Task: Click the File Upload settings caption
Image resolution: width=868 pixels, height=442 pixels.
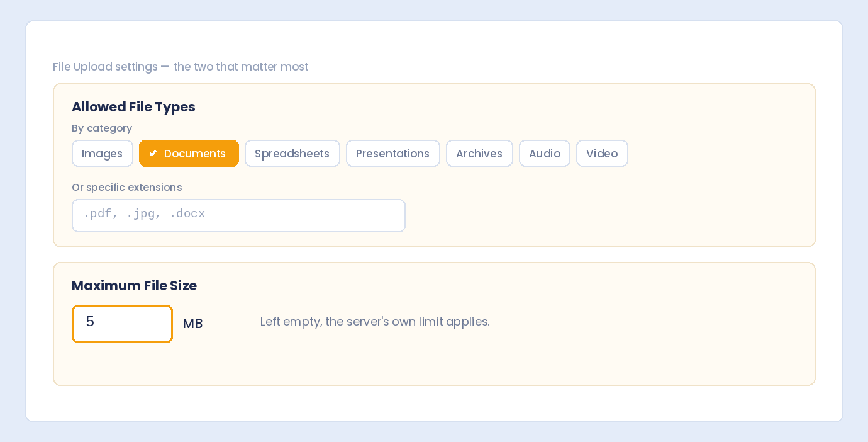Action: [181, 67]
